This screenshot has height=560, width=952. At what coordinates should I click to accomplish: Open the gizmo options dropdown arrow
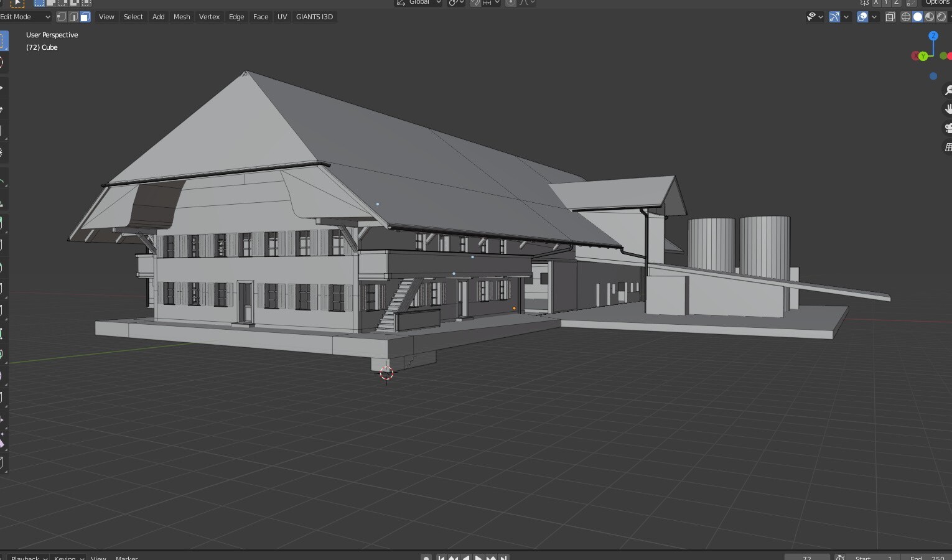(846, 17)
